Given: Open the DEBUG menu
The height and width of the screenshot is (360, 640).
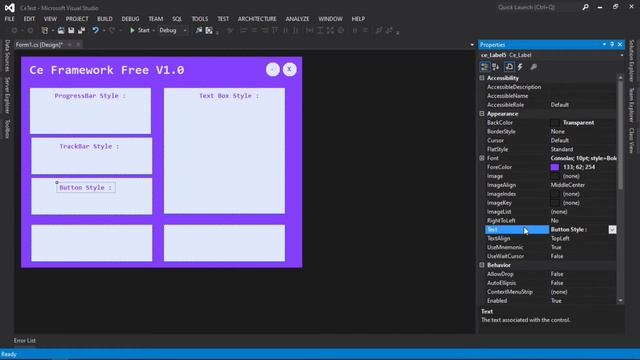Looking at the screenshot, I should pyautogui.click(x=130, y=19).
